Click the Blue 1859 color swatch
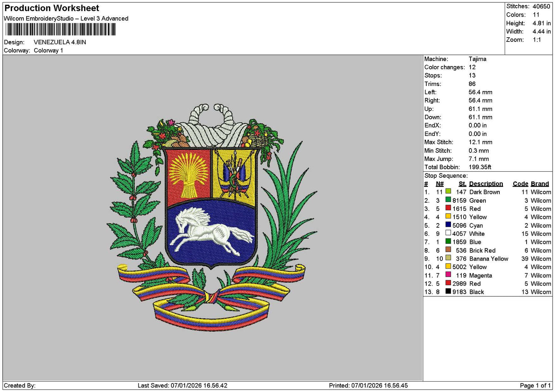Viewport: 555px width, 392px height. point(448,241)
